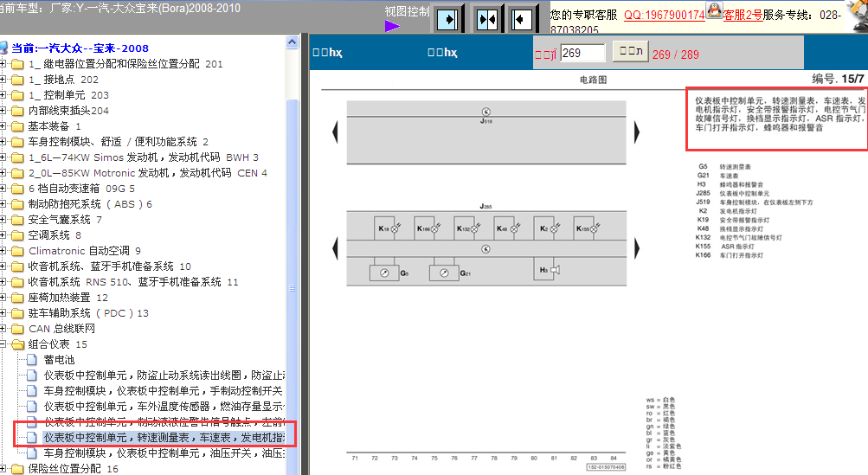Expand the CAN 总线联网 folder
This screenshot has width=868, height=475.
point(3,329)
